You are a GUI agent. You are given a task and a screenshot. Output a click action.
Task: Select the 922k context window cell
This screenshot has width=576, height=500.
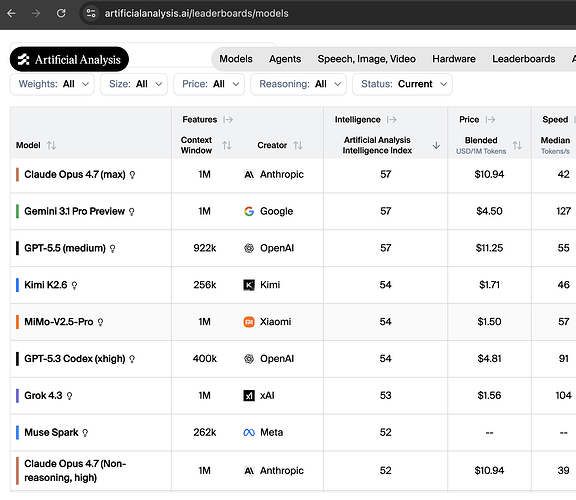[205, 248]
